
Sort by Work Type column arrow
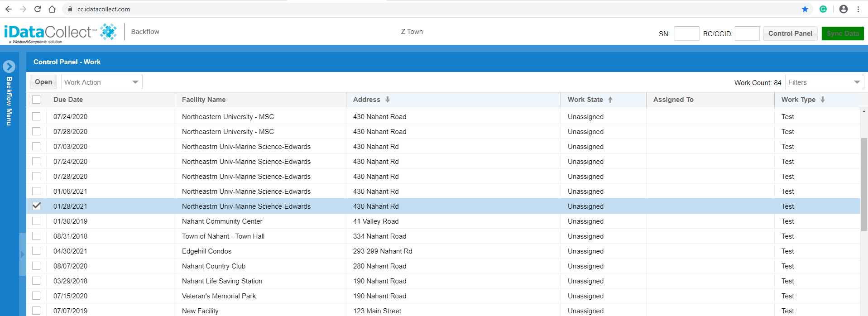(x=823, y=100)
